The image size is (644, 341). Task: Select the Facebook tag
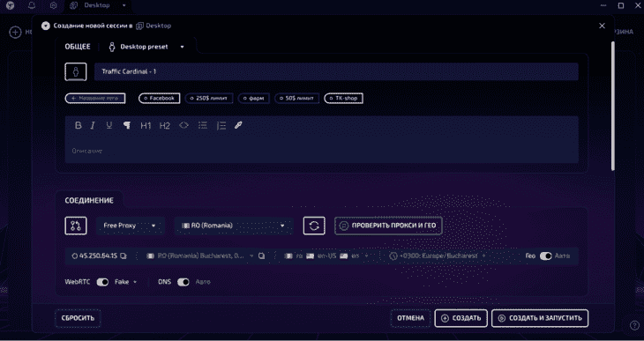[x=160, y=99]
